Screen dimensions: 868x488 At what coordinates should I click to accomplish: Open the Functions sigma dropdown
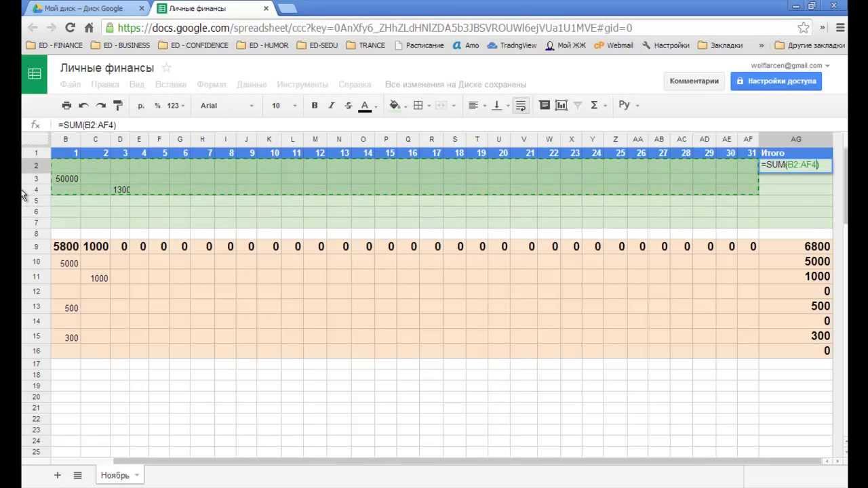coord(597,105)
